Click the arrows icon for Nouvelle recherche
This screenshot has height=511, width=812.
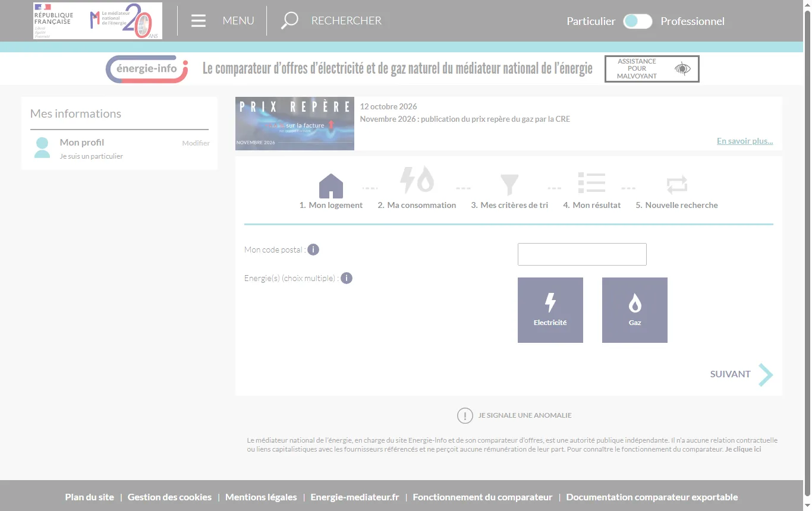tap(677, 185)
